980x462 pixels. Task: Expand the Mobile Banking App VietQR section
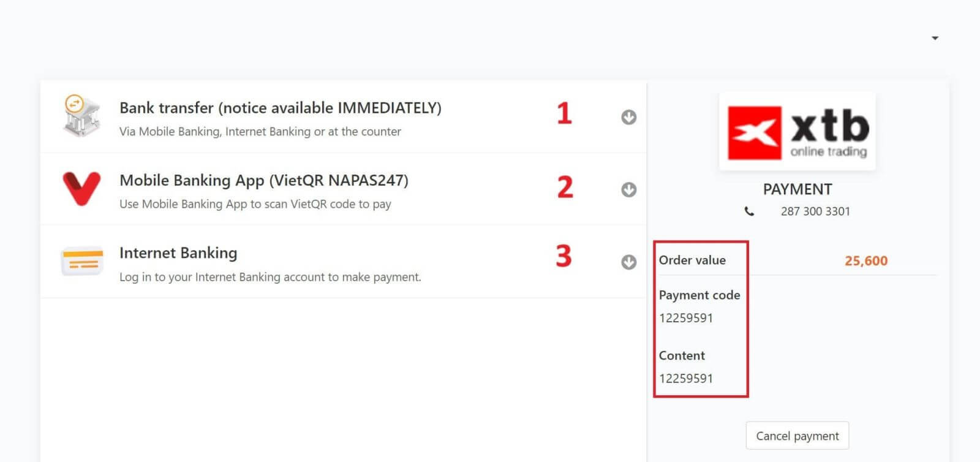point(628,190)
